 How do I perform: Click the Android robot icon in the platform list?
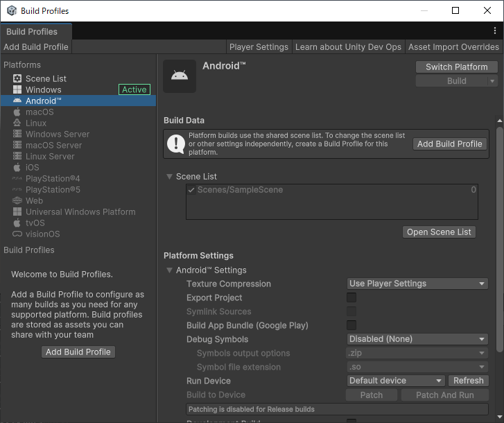point(17,101)
